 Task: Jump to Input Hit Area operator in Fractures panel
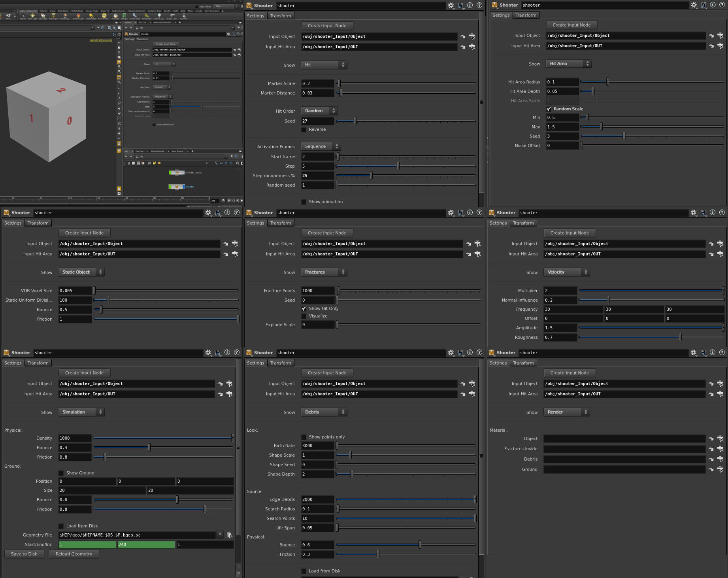point(468,254)
